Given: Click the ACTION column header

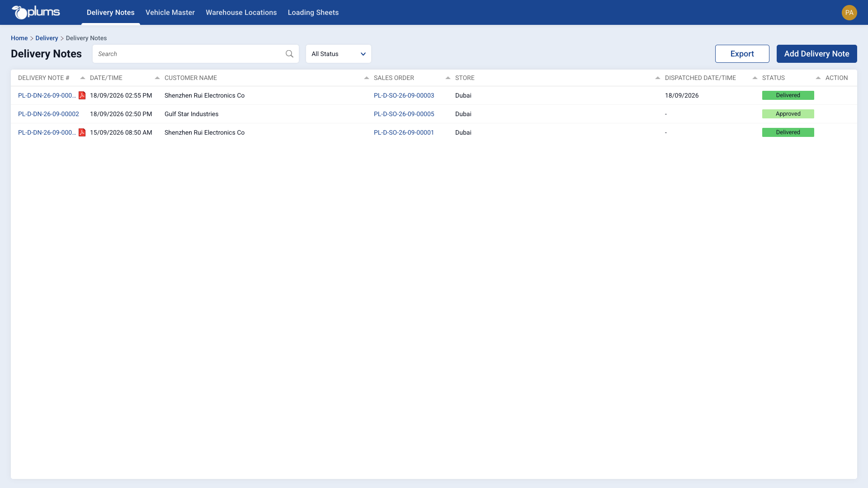Looking at the screenshot, I should tap(836, 78).
